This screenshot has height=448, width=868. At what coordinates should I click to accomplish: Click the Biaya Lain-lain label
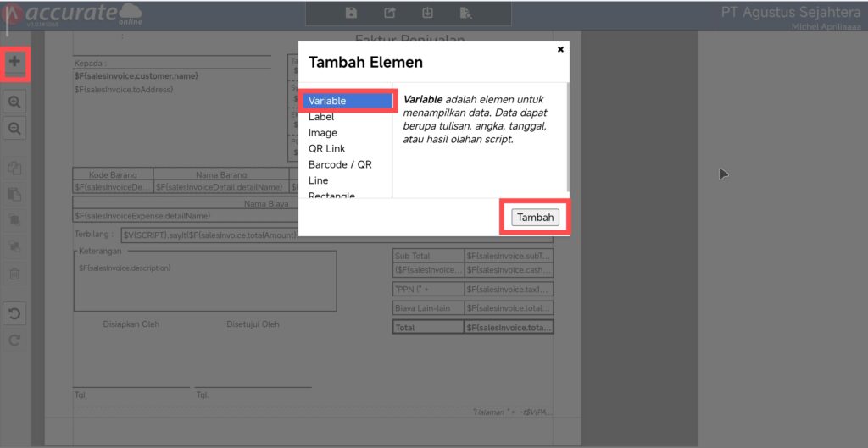tap(428, 308)
